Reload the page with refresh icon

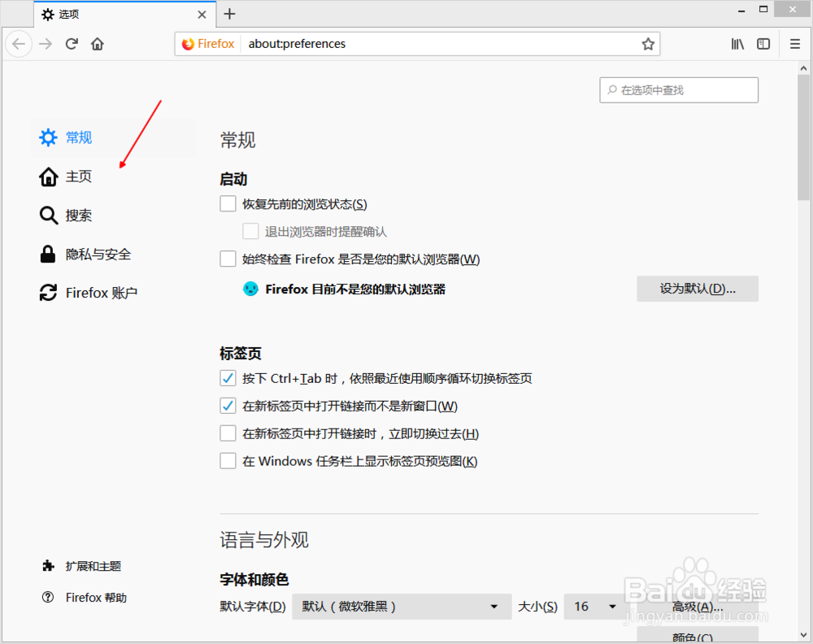pos(72,44)
